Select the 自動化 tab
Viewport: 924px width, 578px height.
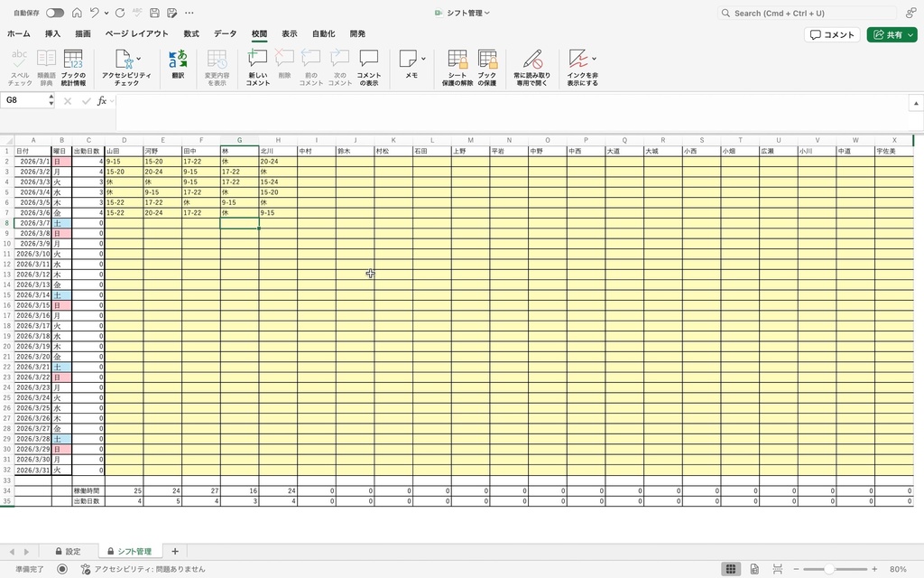coord(324,33)
